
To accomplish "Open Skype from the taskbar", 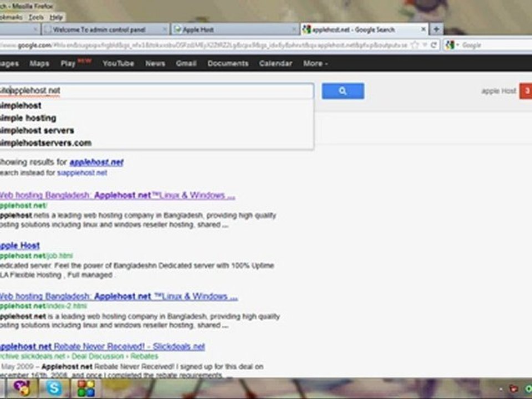I will pyautogui.click(x=54, y=388).
